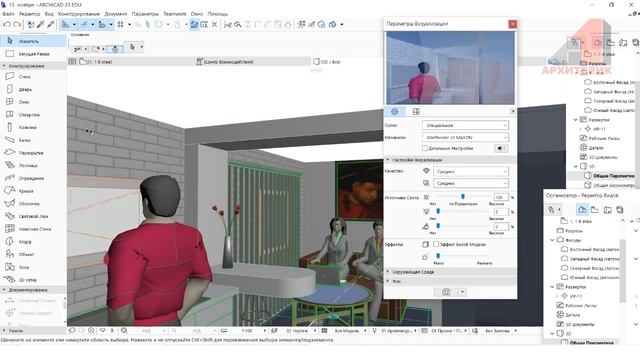Switch to the size tab in render panel
640x360 pixels.
[416, 111]
